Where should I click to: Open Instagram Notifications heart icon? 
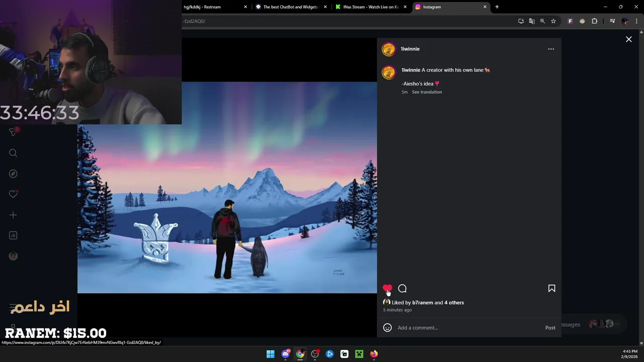pyautogui.click(x=13, y=194)
